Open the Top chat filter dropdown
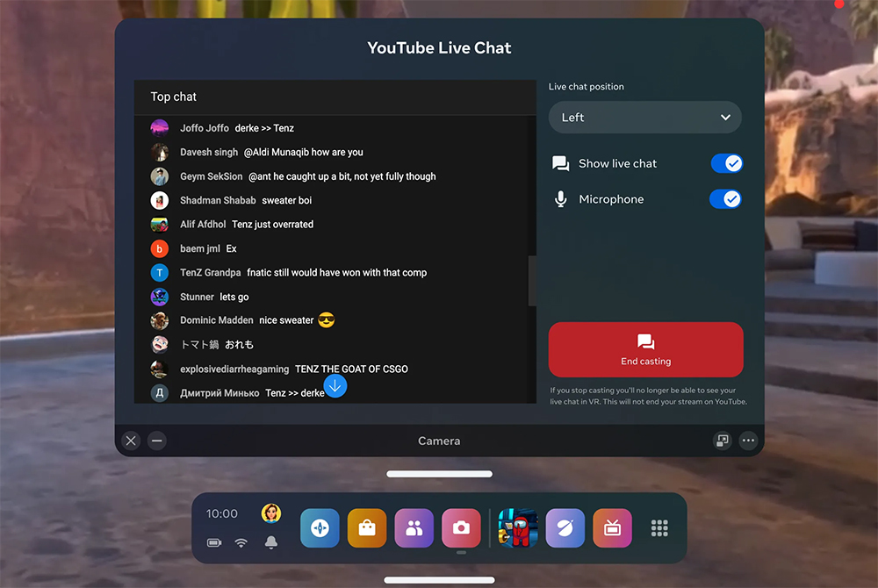 pos(172,97)
